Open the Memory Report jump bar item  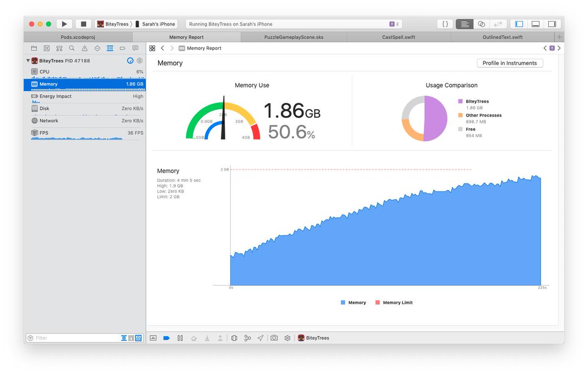(x=200, y=48)
